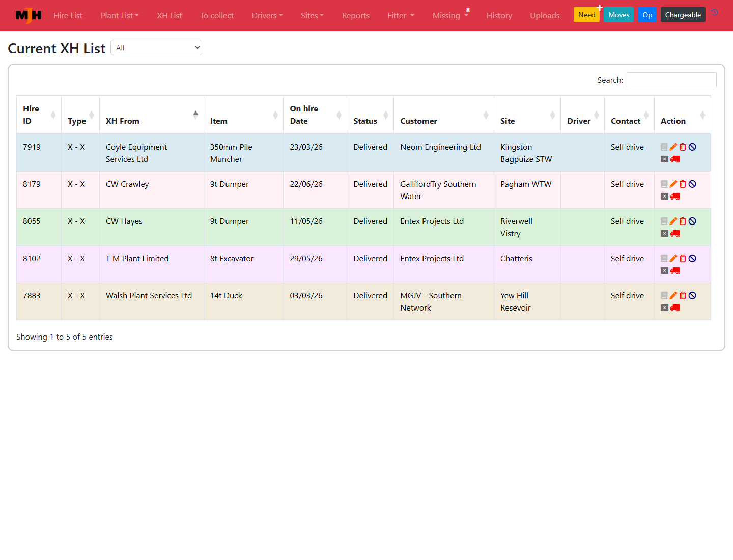Click the red truck icon for hire 8102
The height and width of the screenshot is (560, 733).
[x=675, y=270]
